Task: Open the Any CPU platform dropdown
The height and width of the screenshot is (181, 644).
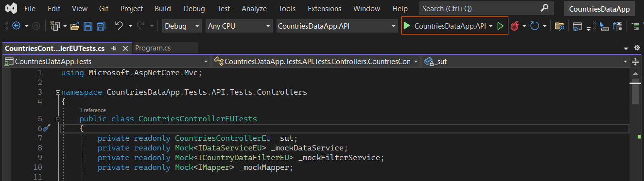Action: click(239, 26)
